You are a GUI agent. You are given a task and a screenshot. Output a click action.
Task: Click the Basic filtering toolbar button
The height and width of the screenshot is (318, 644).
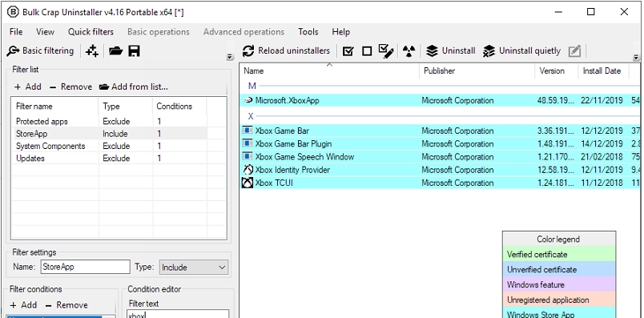[x=40, y=51]
